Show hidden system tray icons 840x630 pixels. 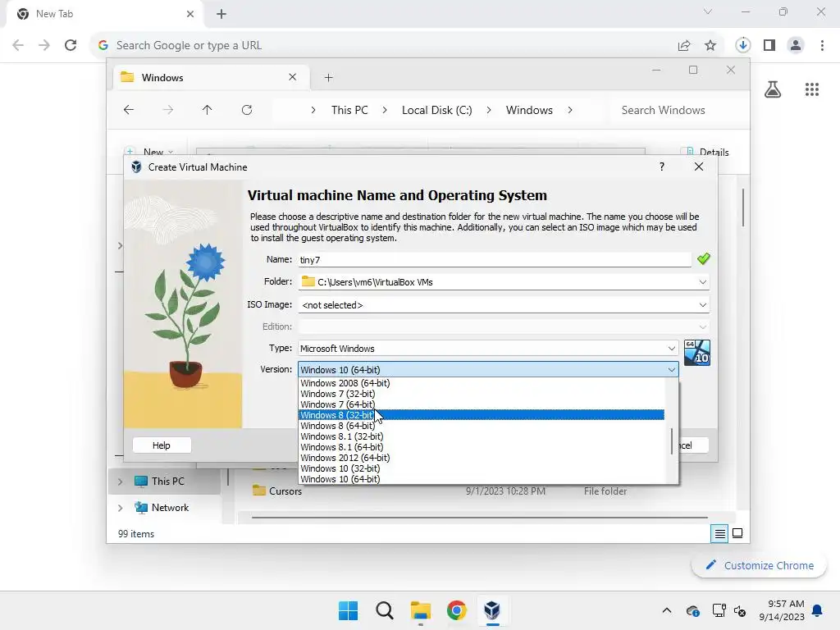pyautogui.click(x=666, y=610)
